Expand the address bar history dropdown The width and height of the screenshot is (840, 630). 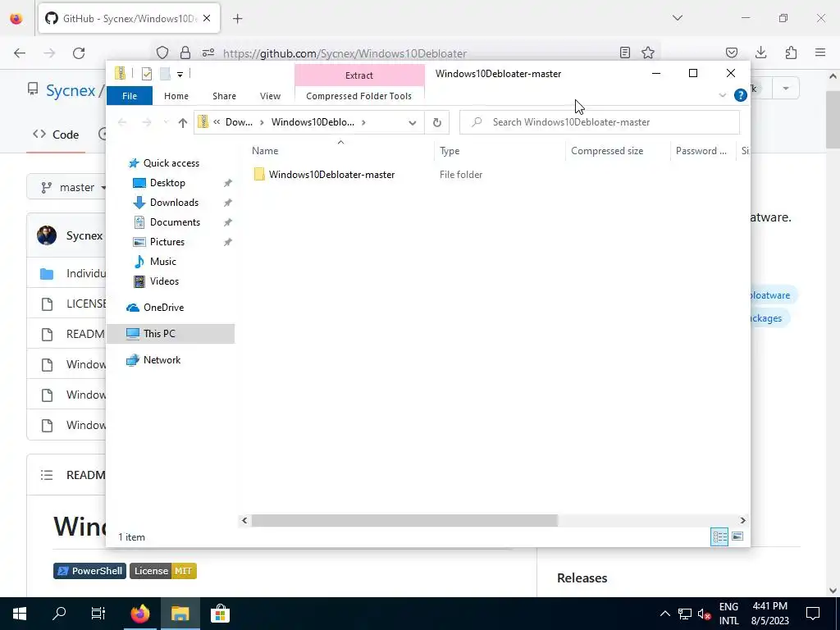point(412,123)
